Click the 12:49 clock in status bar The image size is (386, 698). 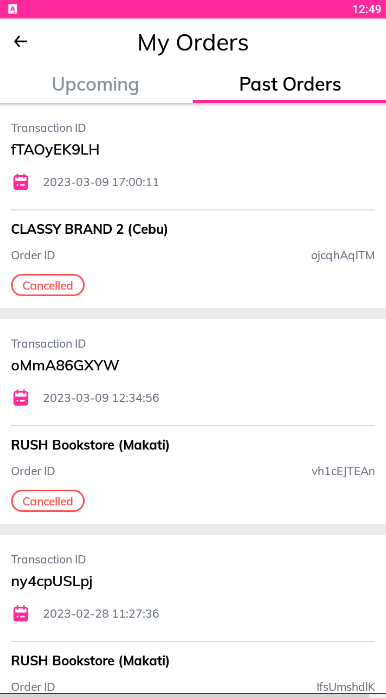[x=366, y=9]
